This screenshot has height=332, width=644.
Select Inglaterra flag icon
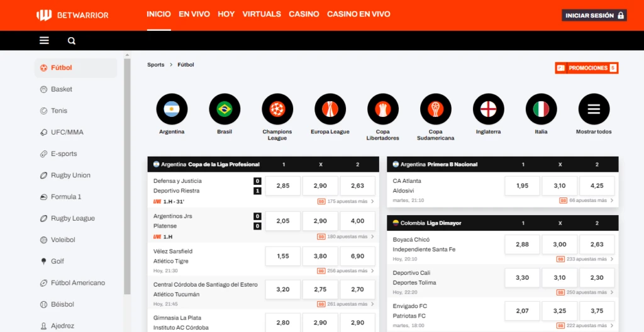tap(488, 109)
